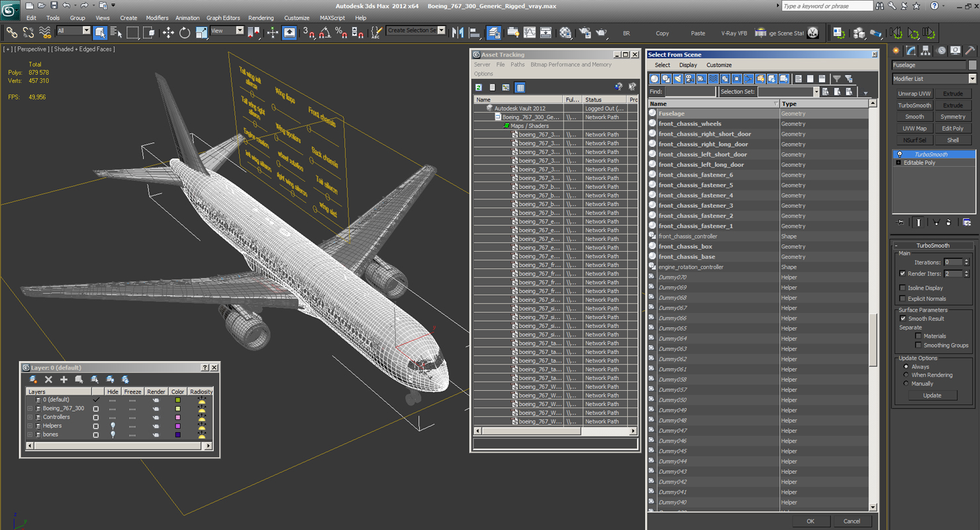
Task: Open Select by Name tool
Action: pyautogui.click(x=116, y=32)
